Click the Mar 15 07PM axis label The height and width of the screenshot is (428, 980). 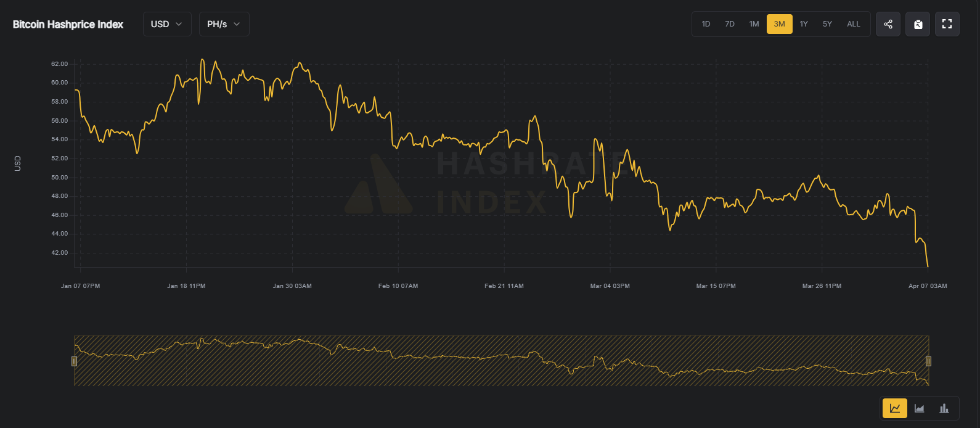[x=716, y=286]
